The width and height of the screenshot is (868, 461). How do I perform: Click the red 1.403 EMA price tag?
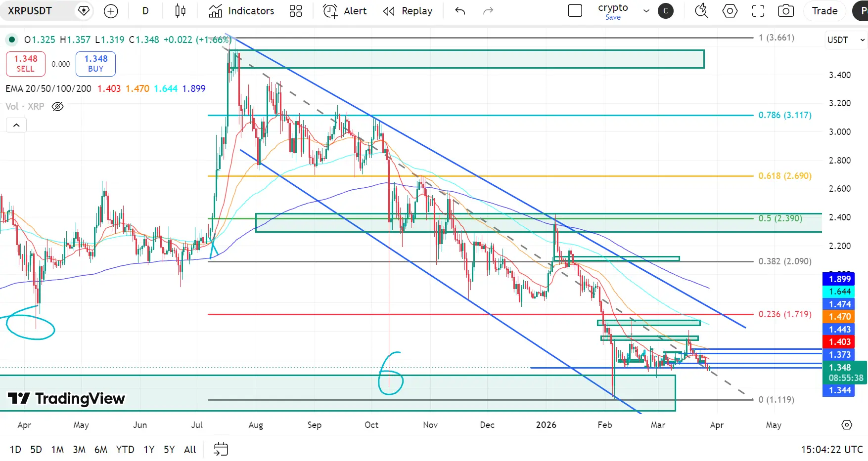pos(838,342)
